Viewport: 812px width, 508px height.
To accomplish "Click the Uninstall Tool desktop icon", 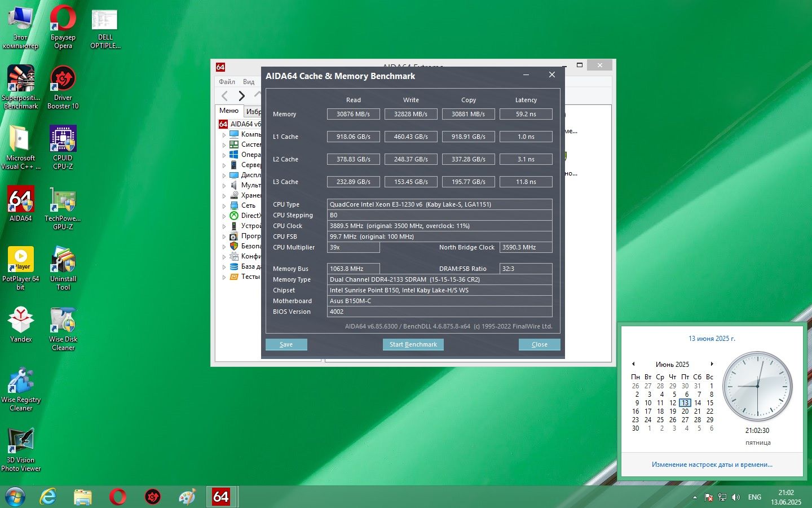I will [63, 268].
